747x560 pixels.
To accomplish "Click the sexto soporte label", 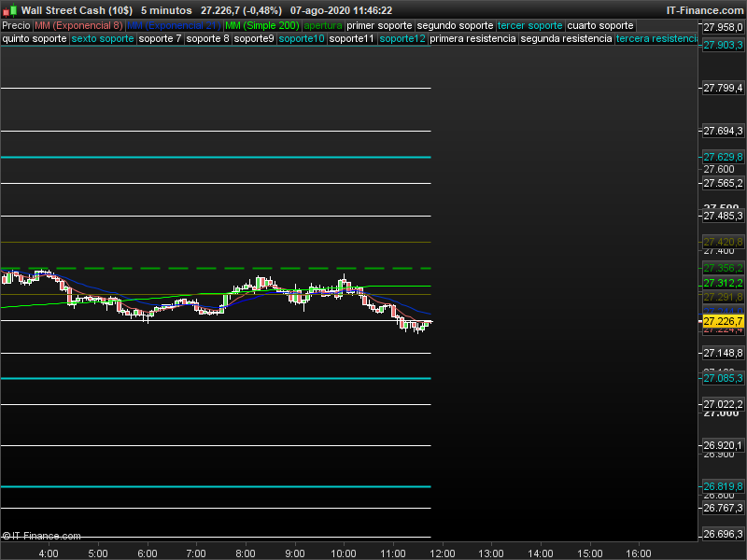I will (103, 39).
